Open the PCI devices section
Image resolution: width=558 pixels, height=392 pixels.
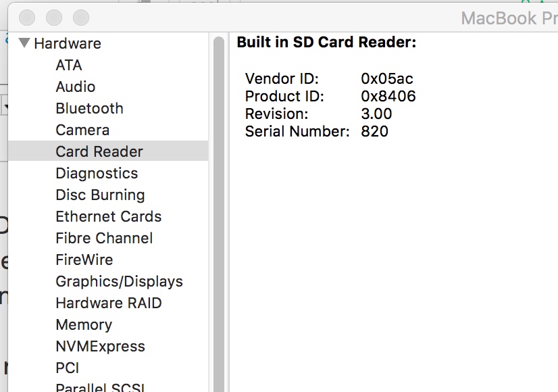point(68,368)
